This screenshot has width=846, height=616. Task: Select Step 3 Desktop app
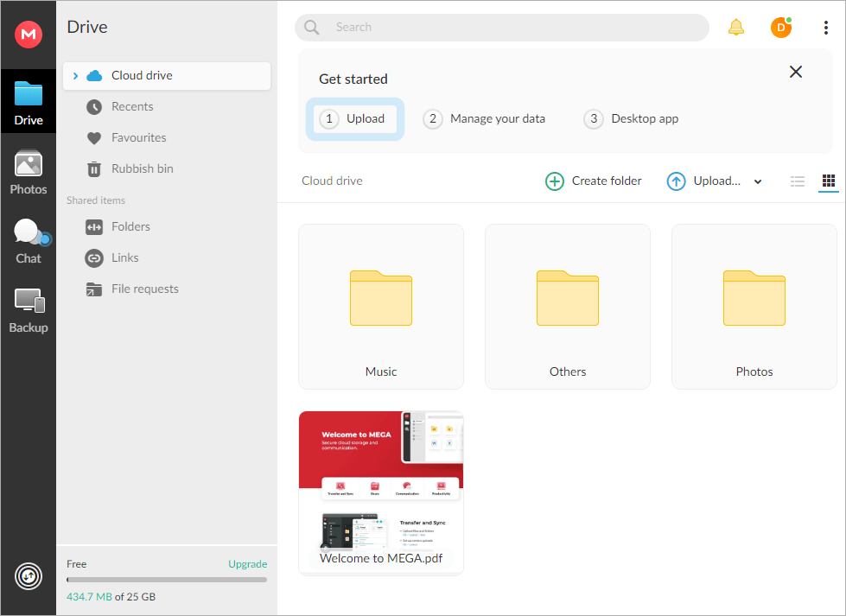pos(632,119)
